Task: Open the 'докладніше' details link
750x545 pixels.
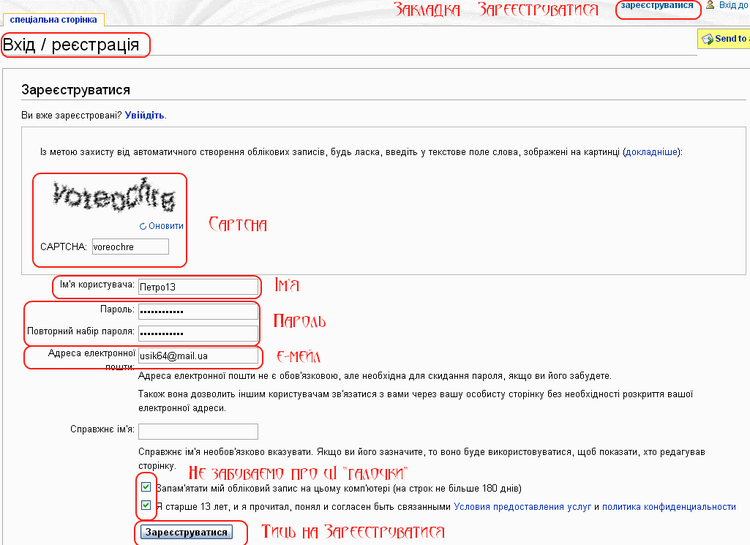Action: pyautogui.click(x=651, y=152)
